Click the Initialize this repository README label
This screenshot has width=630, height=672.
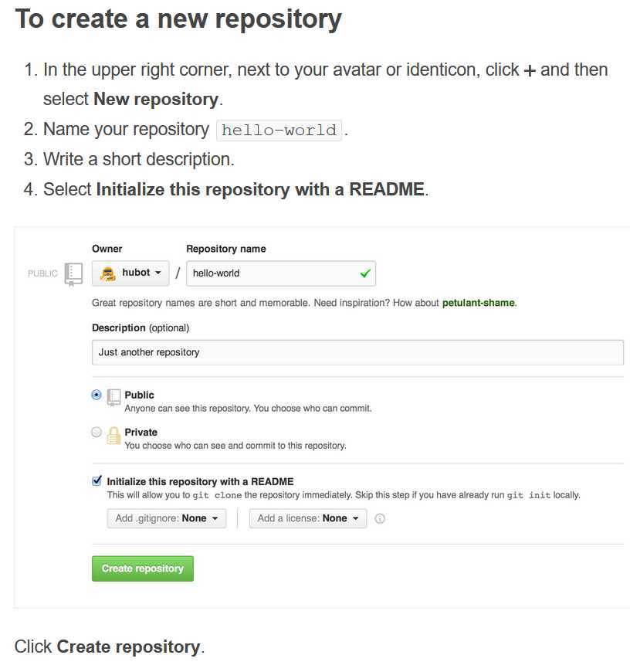point(200,482)
